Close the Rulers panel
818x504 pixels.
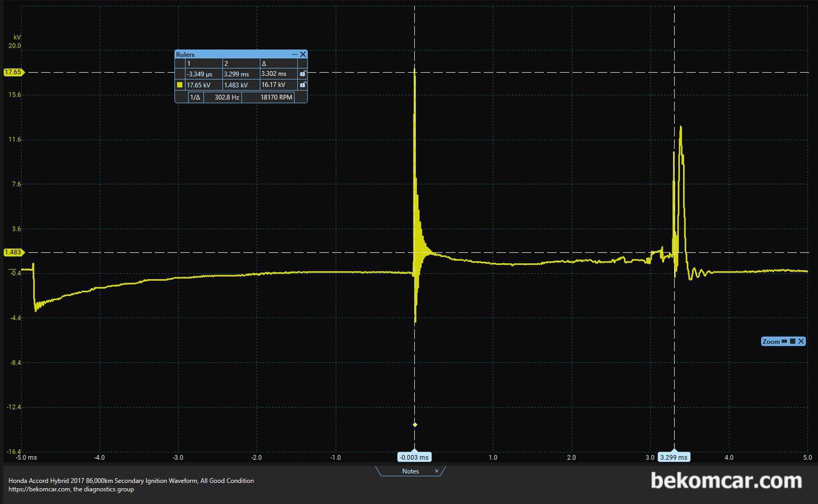[303, 55]
